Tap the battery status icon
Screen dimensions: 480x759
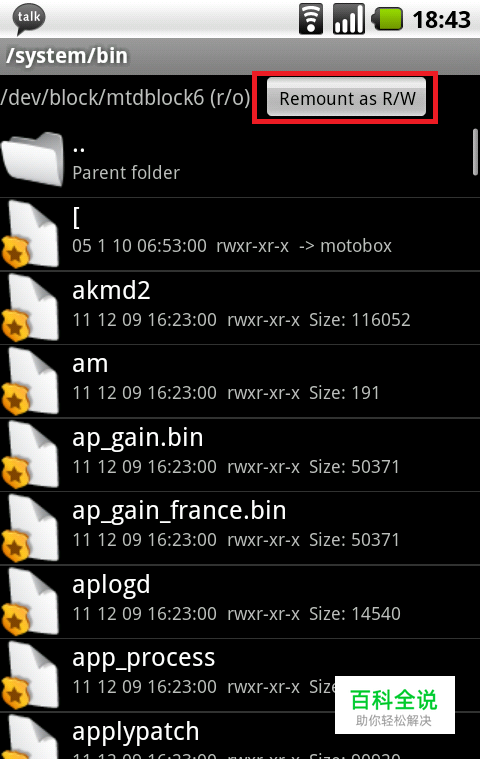pos(387,19)
